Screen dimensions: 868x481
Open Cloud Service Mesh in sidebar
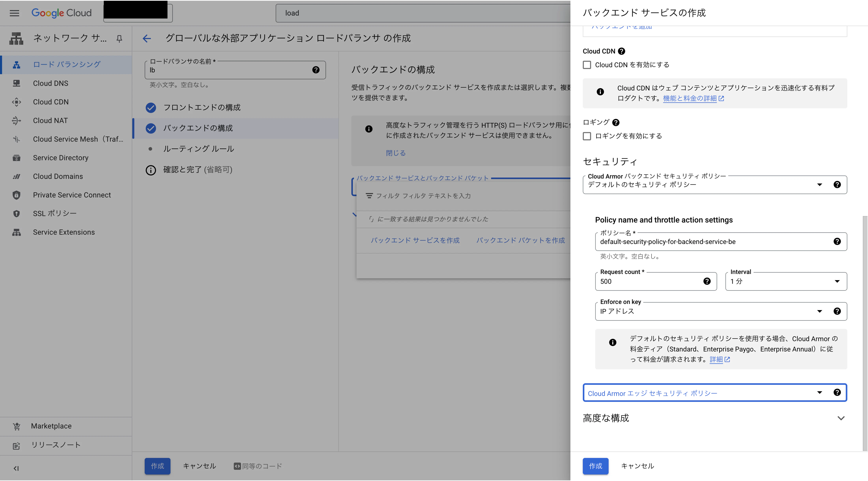pyautogui.click(x=66, y=139)
